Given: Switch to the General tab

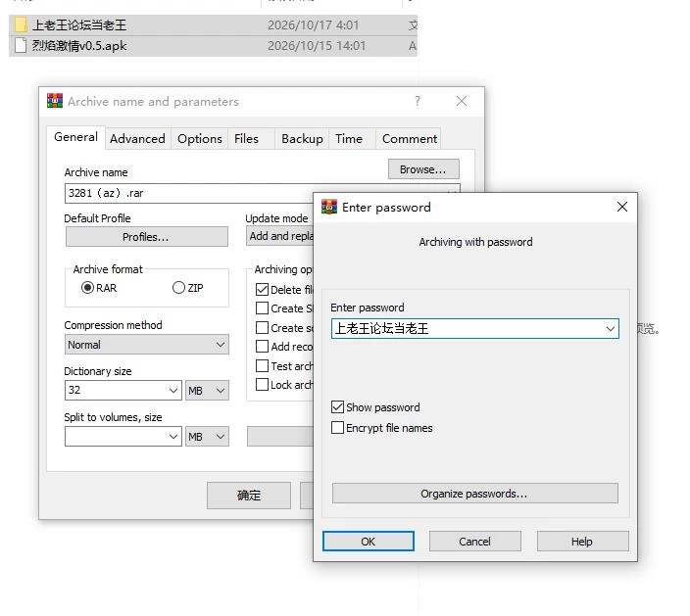Looking at the screenshot, I should tap(75, 137).
